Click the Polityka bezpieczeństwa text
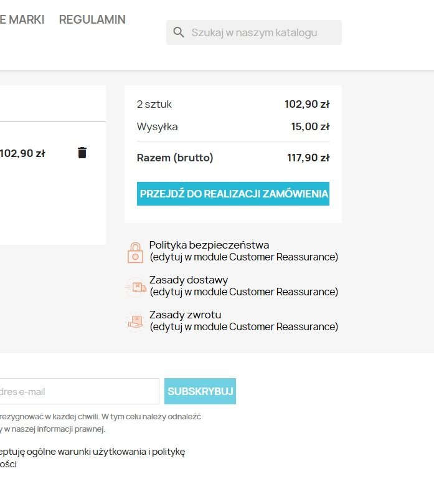 click(209, 245)
